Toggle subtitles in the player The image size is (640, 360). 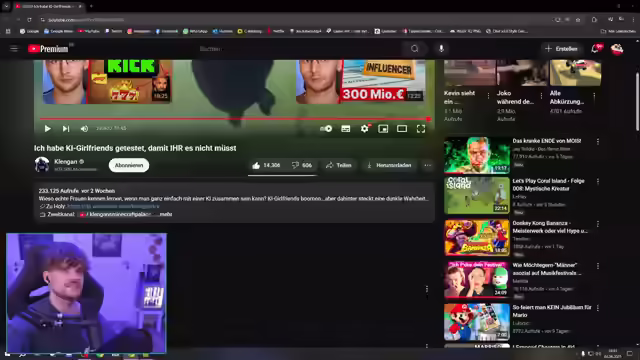346,129
